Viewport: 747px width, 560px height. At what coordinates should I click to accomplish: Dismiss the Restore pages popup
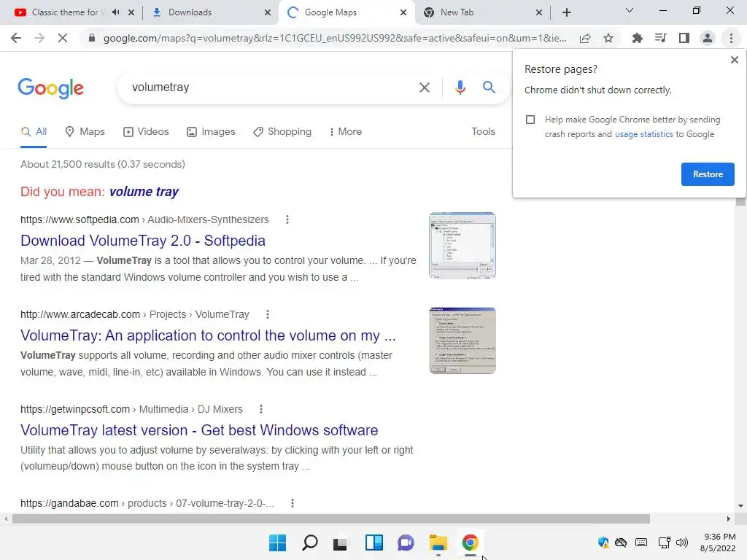734,60
